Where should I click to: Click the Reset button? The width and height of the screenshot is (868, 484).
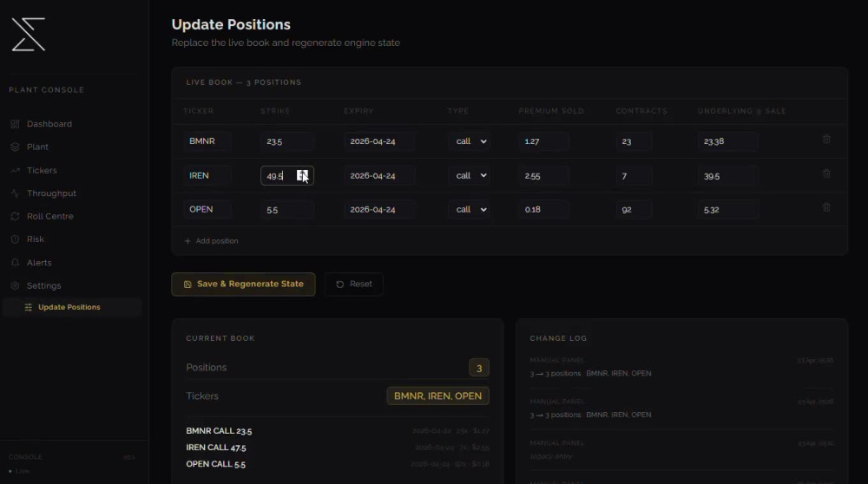[x=354, y=285]
